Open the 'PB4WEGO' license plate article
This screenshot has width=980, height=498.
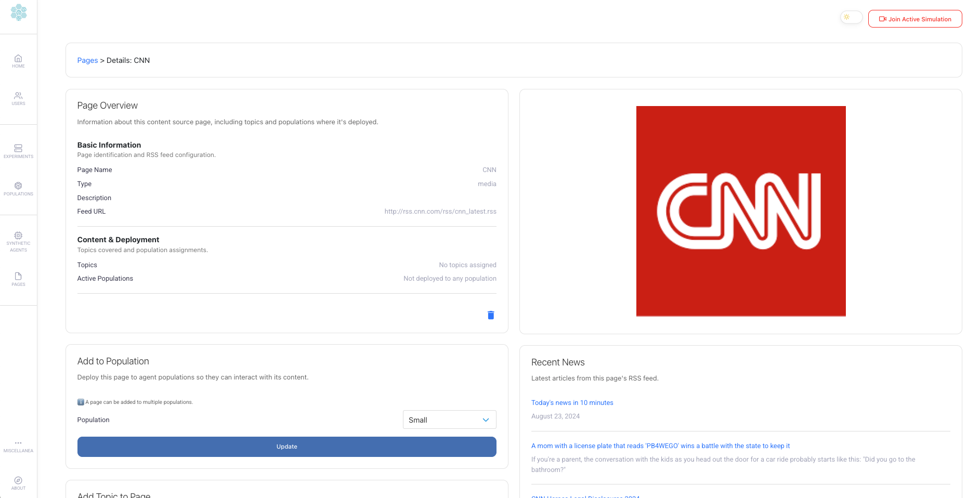pos(660,446)
